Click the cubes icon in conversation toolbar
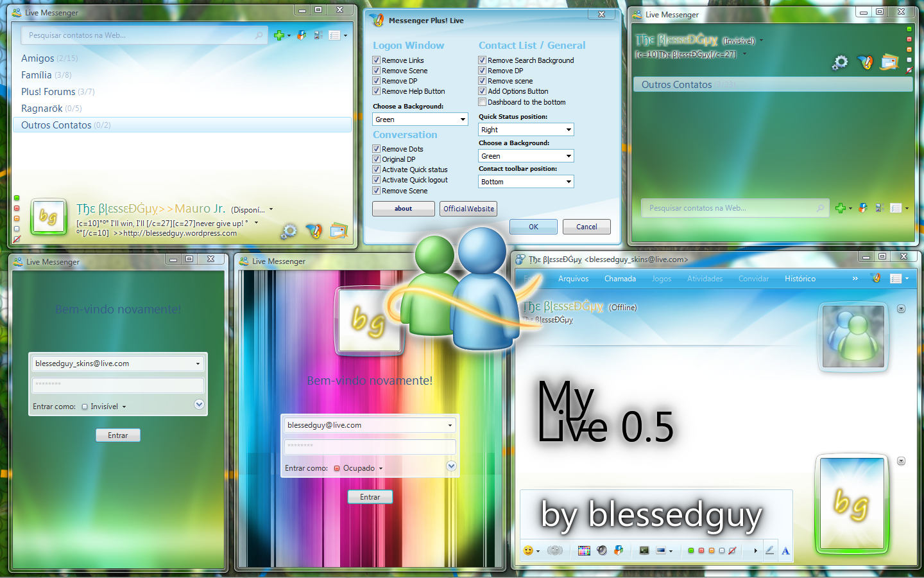 click(x=619, y=550)
